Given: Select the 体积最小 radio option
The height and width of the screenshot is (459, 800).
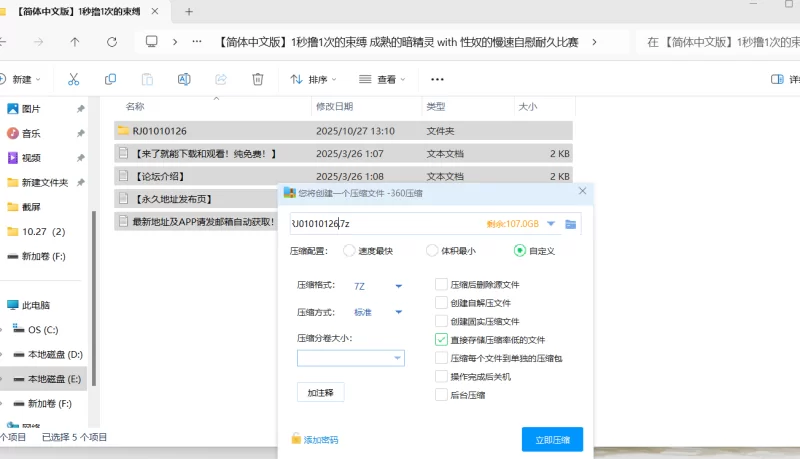Looking at the screenshot, I should (x=432, y=251).
